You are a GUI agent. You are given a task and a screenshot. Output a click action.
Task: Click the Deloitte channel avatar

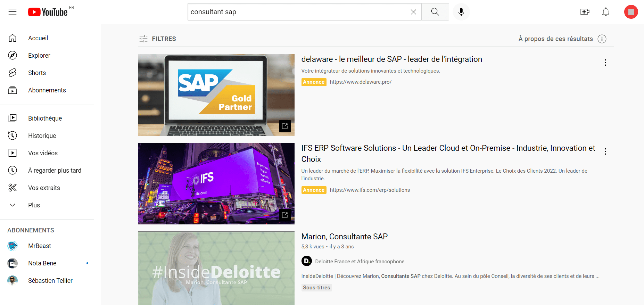(x=307, y=261)
